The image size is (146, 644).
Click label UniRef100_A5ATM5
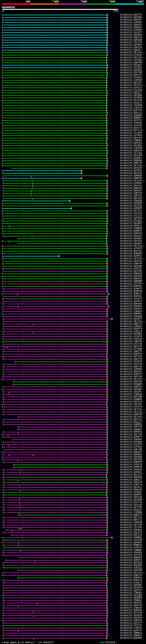pyautogui.click(x=131, y=63)
